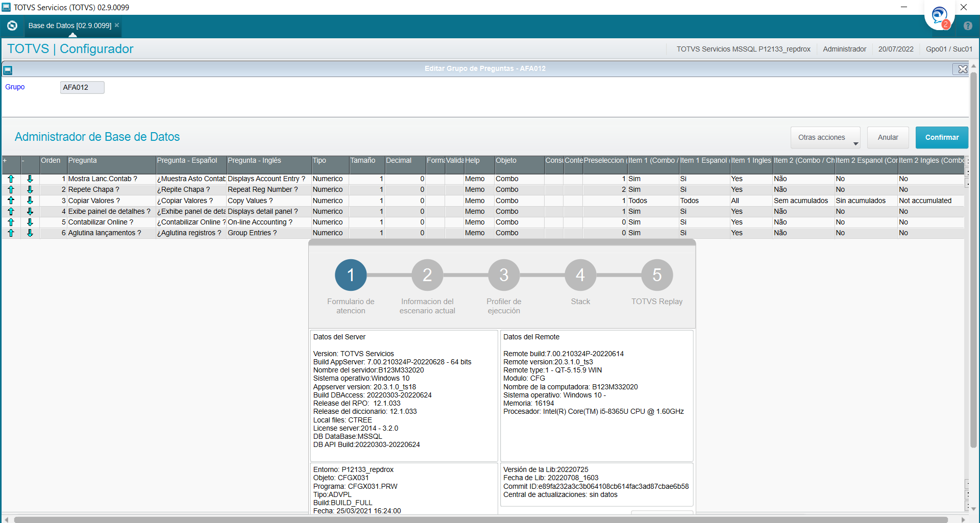Click the down arrow on row 5

[x=30, y=222]
